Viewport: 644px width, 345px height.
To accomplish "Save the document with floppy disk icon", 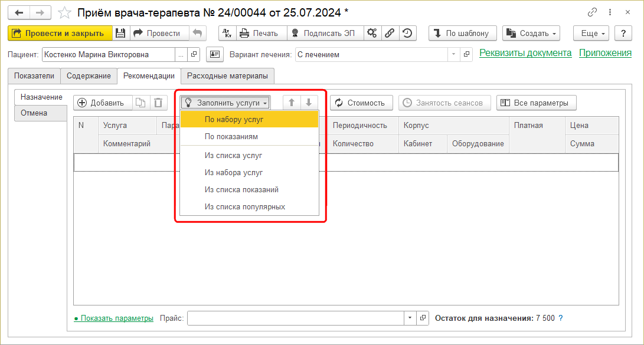I will (120, 33).
